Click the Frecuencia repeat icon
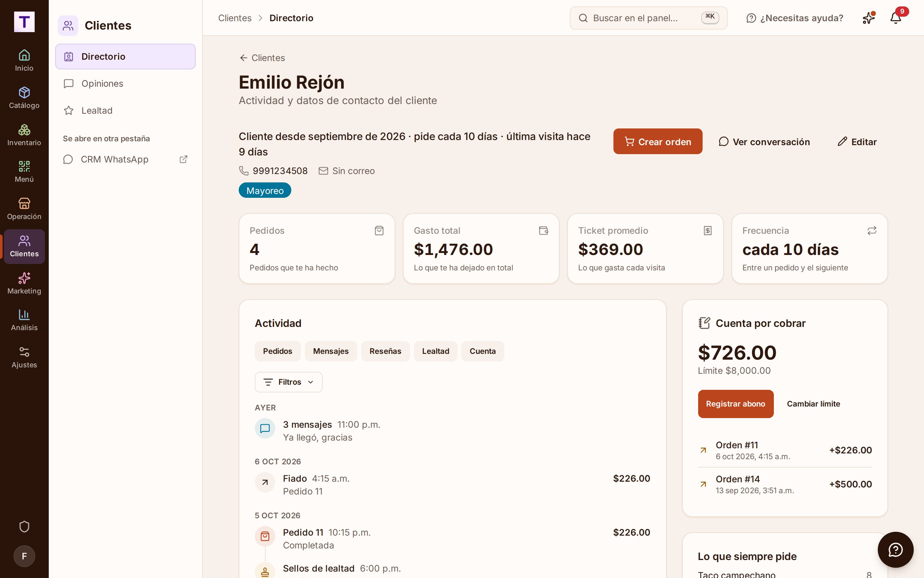This screenshot has height=578, width=924. point(872,231)
